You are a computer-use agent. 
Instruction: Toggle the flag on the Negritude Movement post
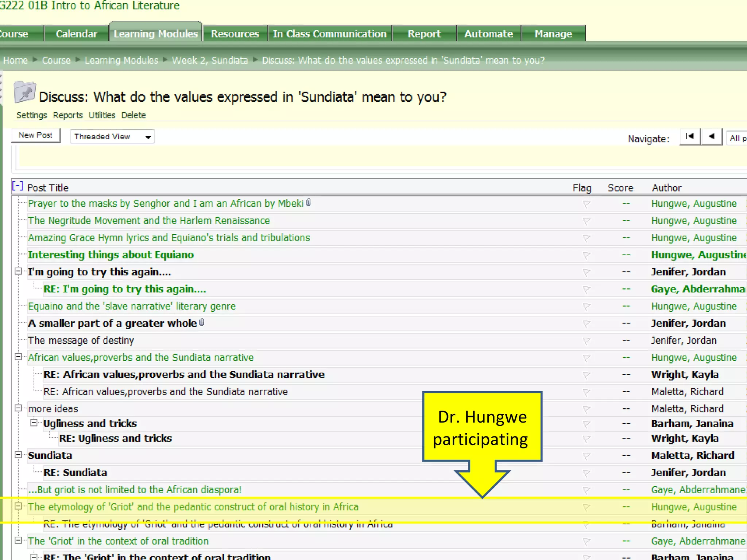coord(586,221)
